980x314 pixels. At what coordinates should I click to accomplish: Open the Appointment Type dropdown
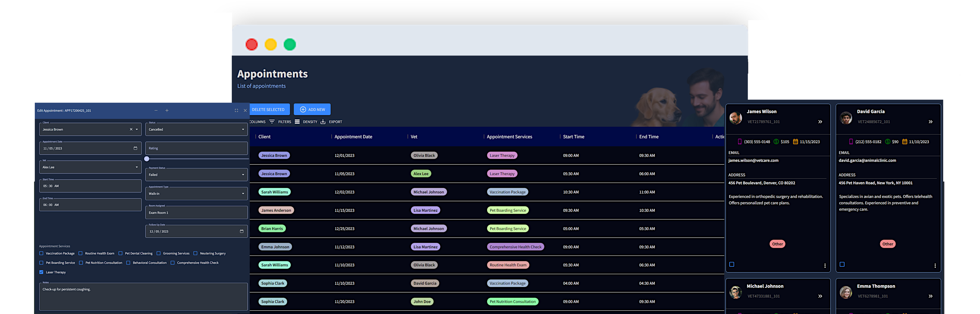point(196,194)
